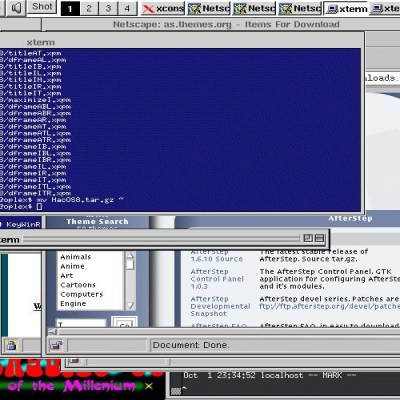Click the category list scroll-up arrow
The width and height of the screenshot is (400, 400).
[x=130, y=256]
